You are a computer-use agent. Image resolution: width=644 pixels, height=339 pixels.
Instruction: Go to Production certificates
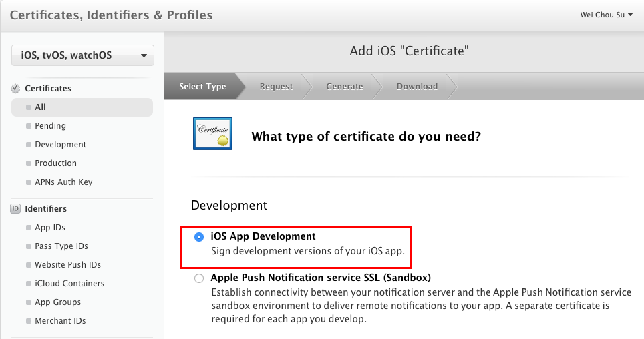55,163
